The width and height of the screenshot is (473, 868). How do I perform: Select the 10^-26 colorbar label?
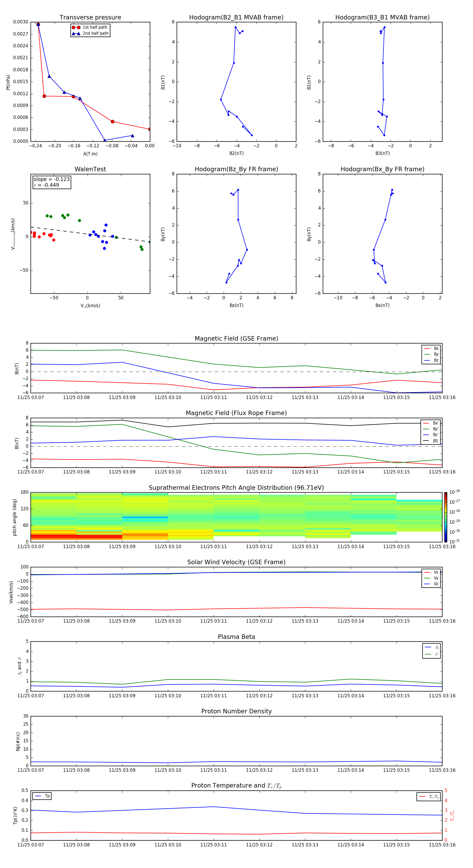tap(455, 492)
